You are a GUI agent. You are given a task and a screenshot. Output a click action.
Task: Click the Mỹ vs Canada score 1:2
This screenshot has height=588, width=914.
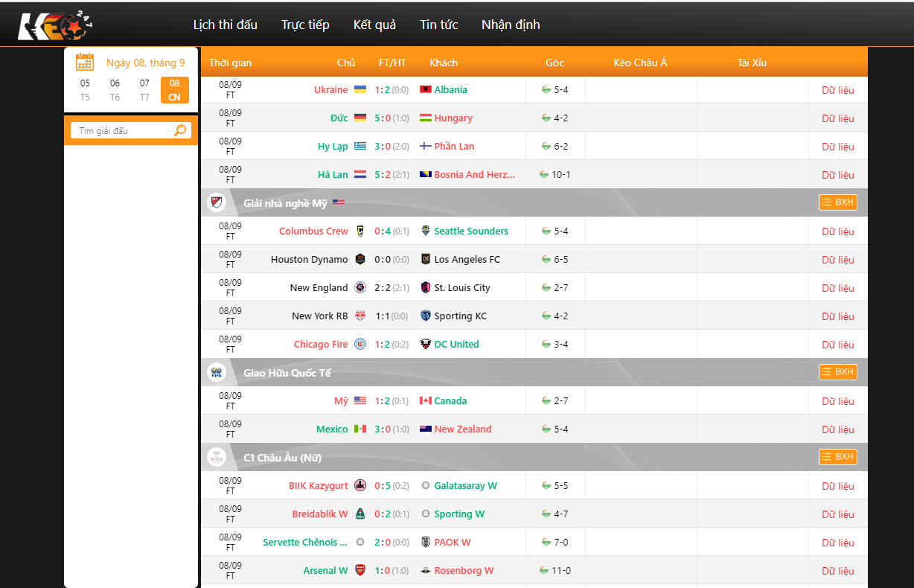[383, 400]
